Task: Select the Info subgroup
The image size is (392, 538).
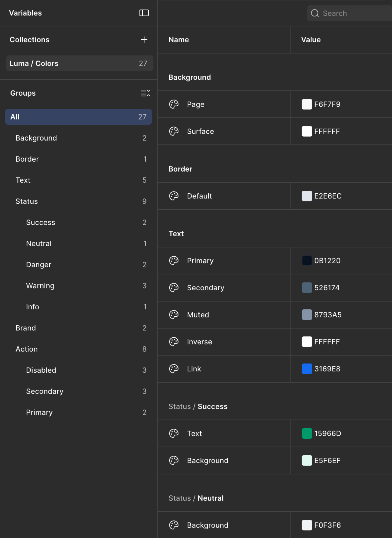Action: [78, 307]
